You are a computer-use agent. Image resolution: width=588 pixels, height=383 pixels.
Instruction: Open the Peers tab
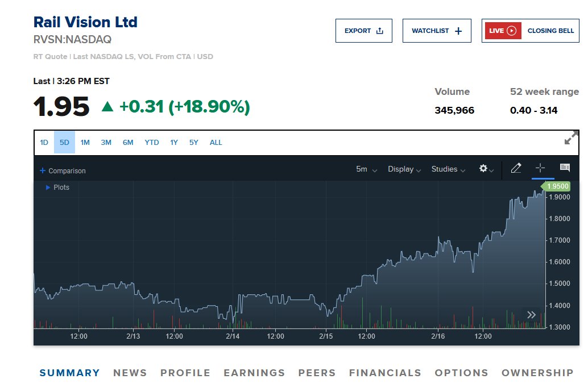click(317, 373)
